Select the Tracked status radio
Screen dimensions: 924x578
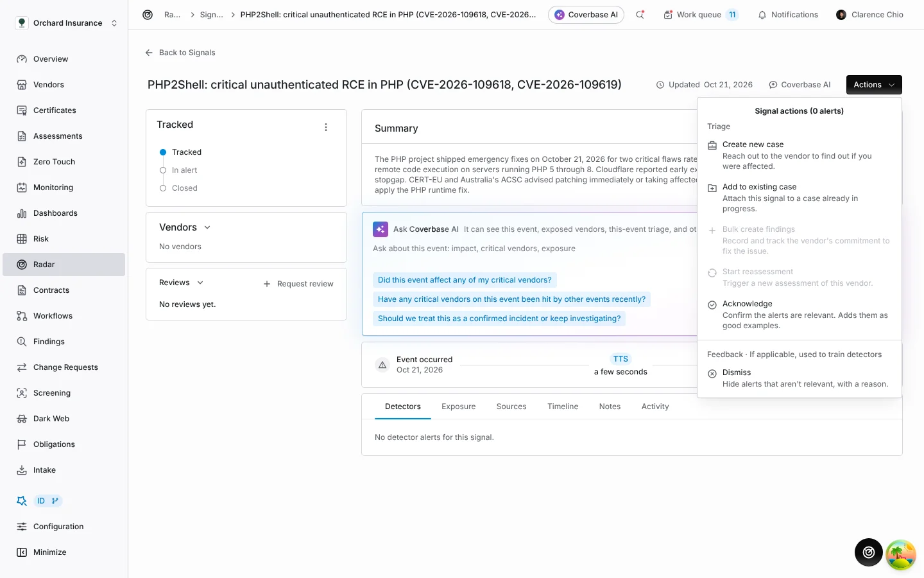pyautogui.click(x=163, y=152)
